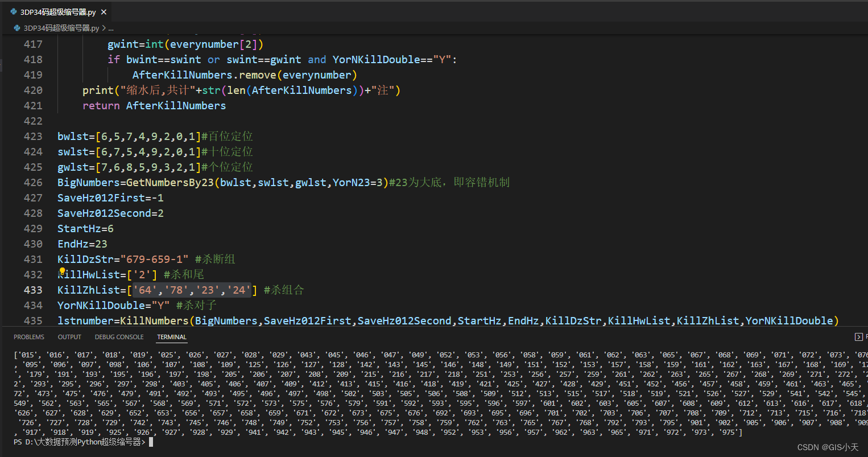Switch to the OUTPUT panel tab
Viewport: 868px width, 457px height.
[x=69, y=337]
